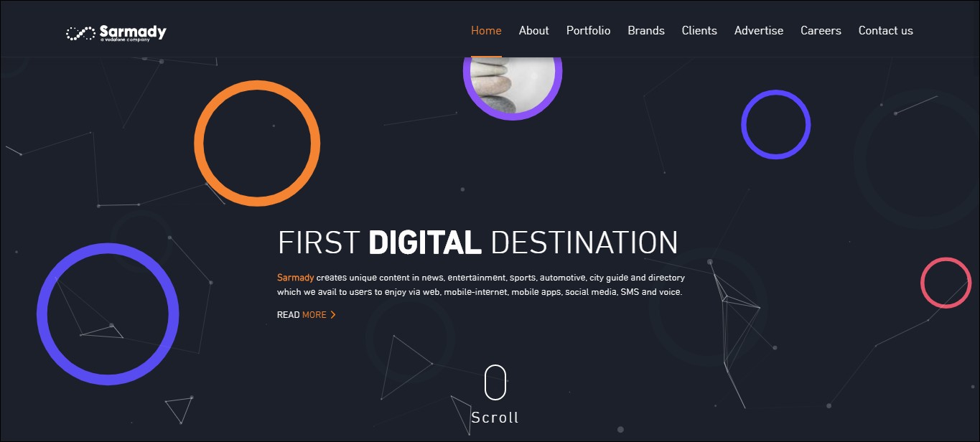
Task: Click the large purple ring on left
Action: (x=108, y=314)
